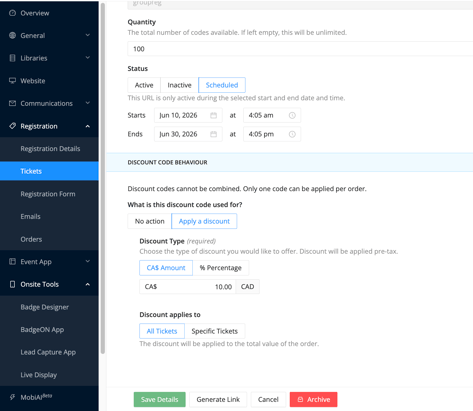Click the Starts date field Jun 10, 2026
Screen dimensions: 473x411
pyautogui.click(x=188, y=115)
